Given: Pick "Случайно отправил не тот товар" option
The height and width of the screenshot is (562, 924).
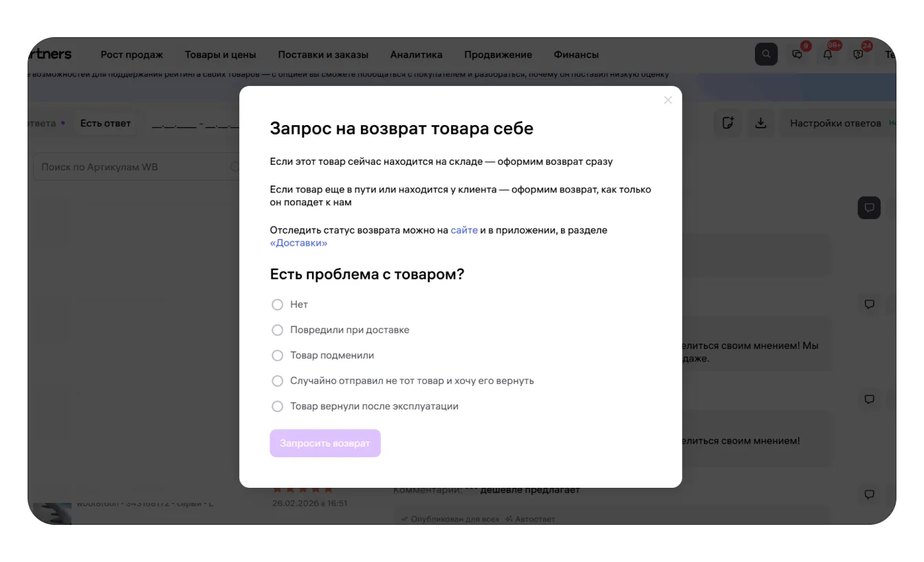Looking at the screenshot, I should 278,381.
